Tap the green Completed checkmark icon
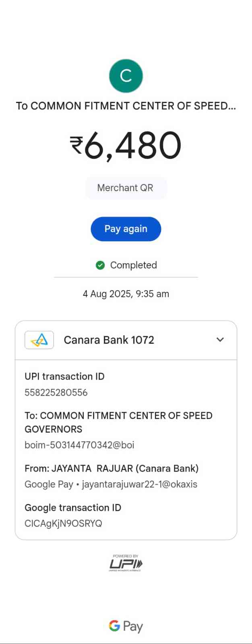 coord(100,265)
